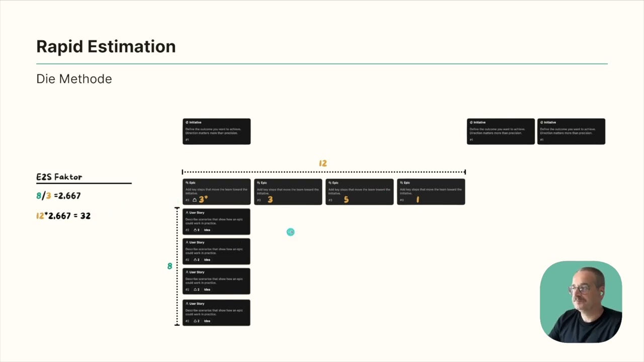Click the target icon on rightmost Initiative card
The width and height of the screenshot is (644, 362).
pos(541,122)
